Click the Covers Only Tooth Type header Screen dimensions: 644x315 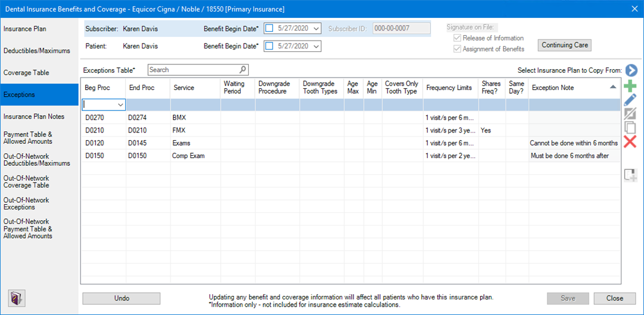[x=403, y=88]
